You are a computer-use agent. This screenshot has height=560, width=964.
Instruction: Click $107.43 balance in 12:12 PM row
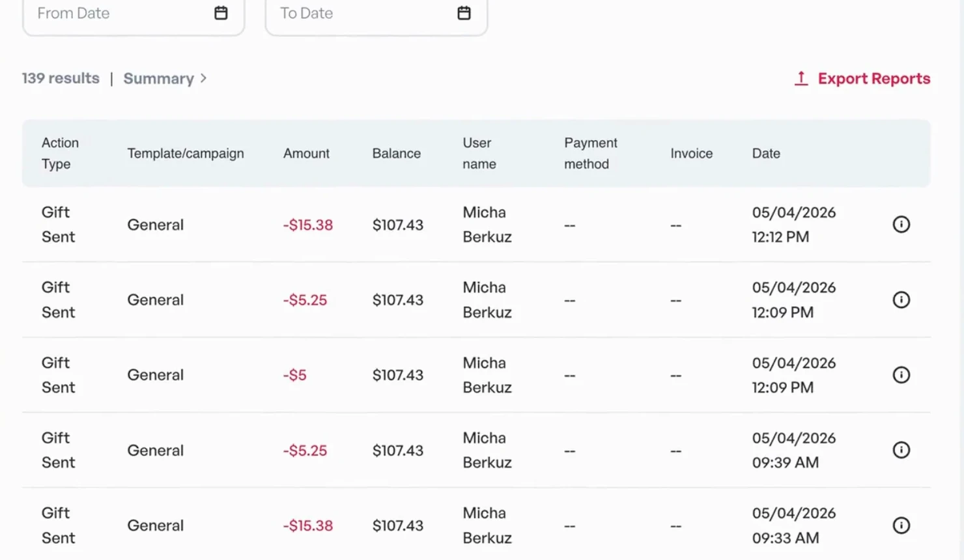pos(397,225)
